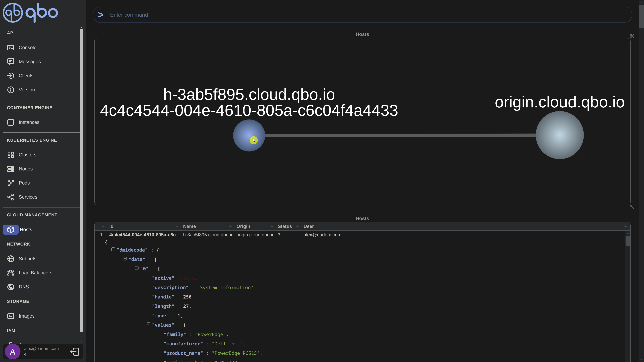Click the "handle" 256 value
Image resolution: width=644 pixels, height=362 pixels.
point(187,297)
